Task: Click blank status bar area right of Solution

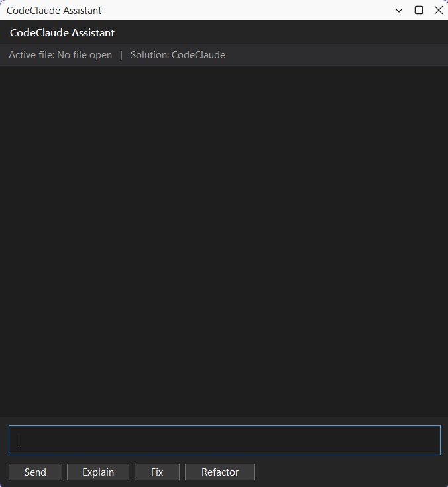Action: point(331,55)
